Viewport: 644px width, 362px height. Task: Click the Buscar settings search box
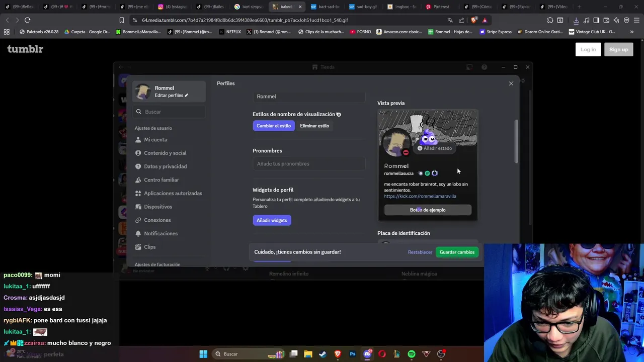tap(169, 112)
